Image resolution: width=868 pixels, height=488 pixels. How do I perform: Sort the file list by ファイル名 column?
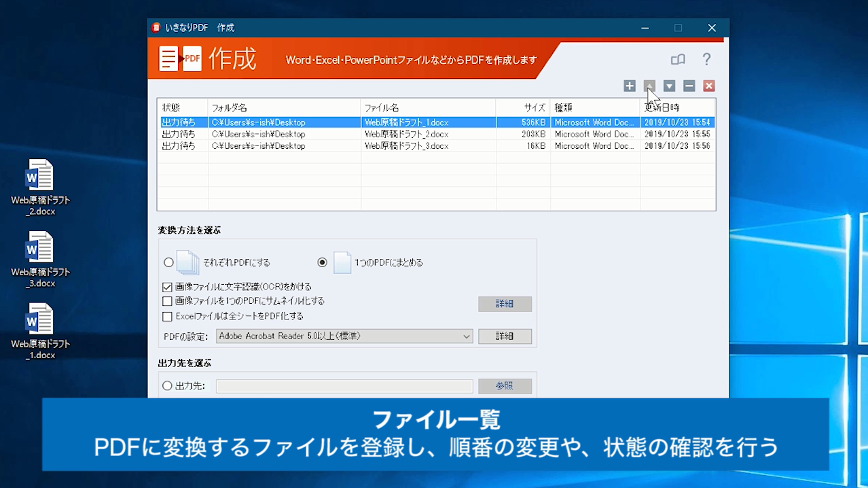coord(428,107)
